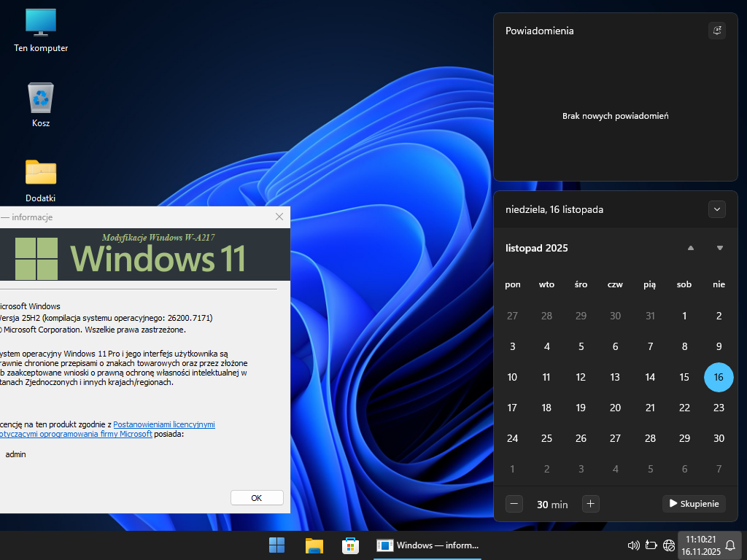Go to next month in calendar
Viewport: 747px width, 560px height.
(x=719, y=248)
